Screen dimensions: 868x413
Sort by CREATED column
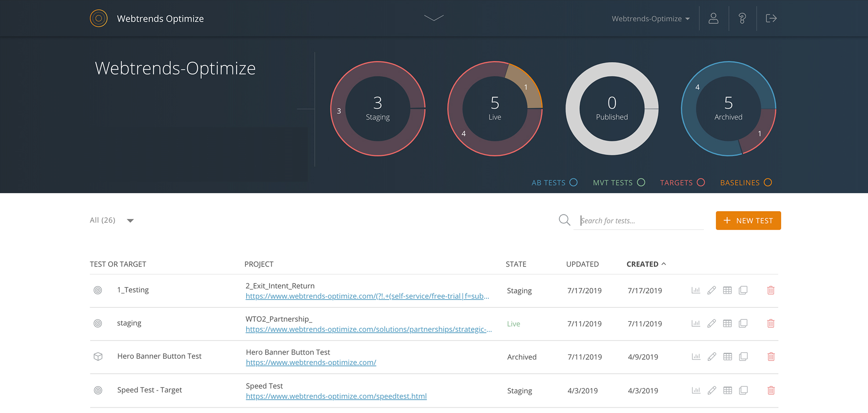coord(646,264)
